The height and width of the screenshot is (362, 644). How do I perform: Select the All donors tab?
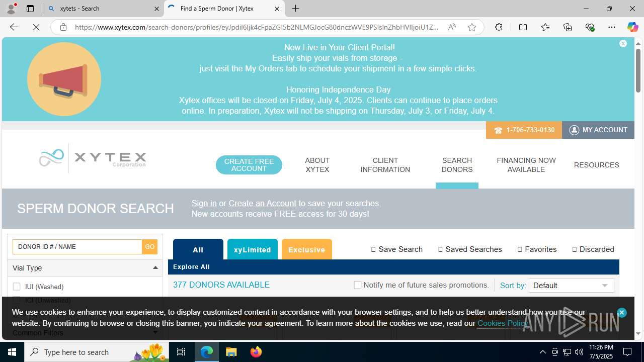[198, 249]
